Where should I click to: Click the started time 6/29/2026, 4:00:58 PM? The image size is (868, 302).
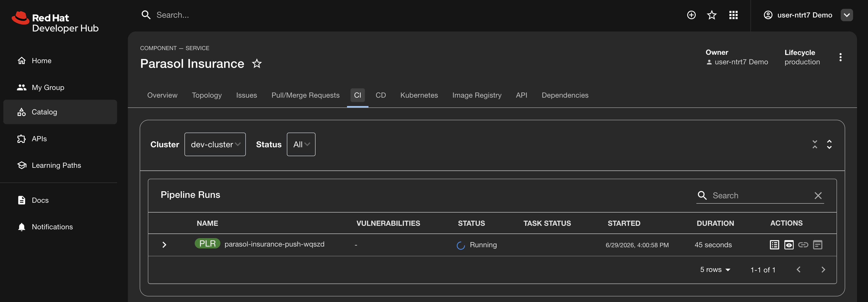point(637,245)
